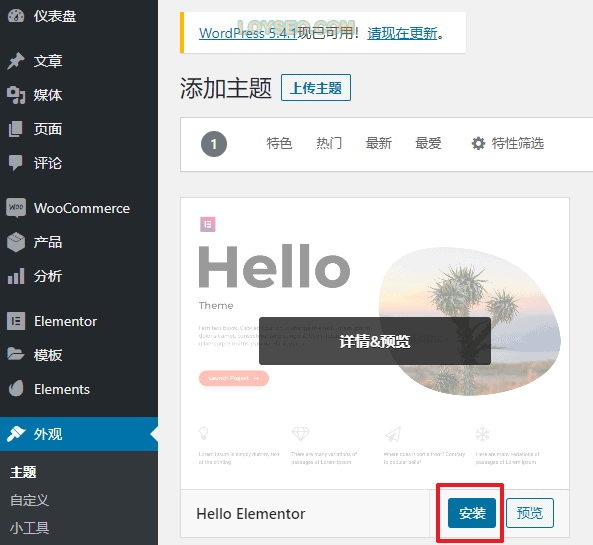Click the 上传主题 button

click(x=316, y=88)
